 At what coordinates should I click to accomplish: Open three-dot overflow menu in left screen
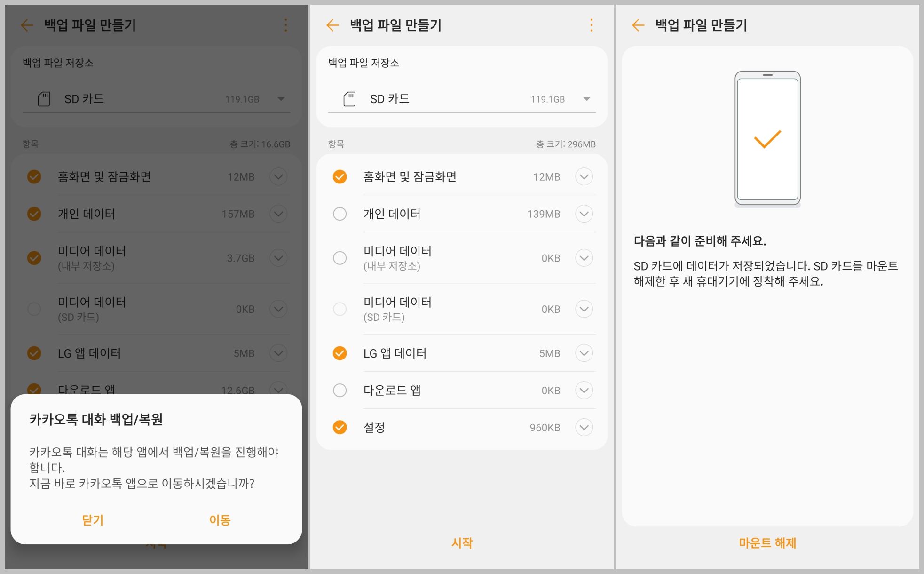point(285,25)
